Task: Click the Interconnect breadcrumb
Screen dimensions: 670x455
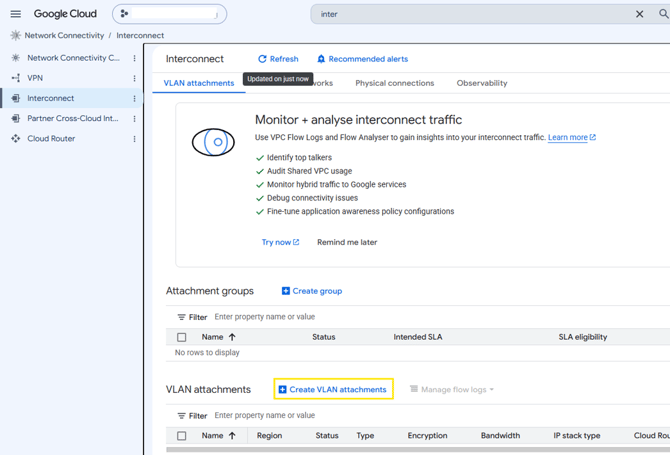Action: pyautogui.click(x=140, y=35)
